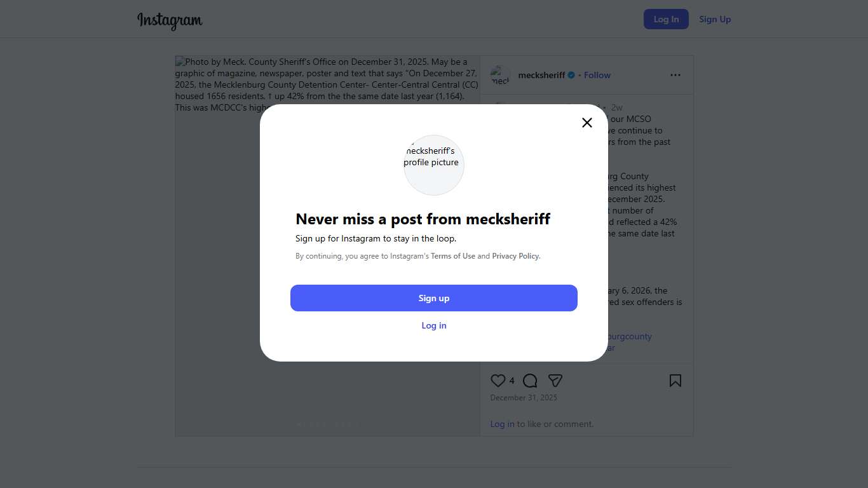868x488 pixels.
Task: Open the three-dot more options menu
Action: point(675,75)
